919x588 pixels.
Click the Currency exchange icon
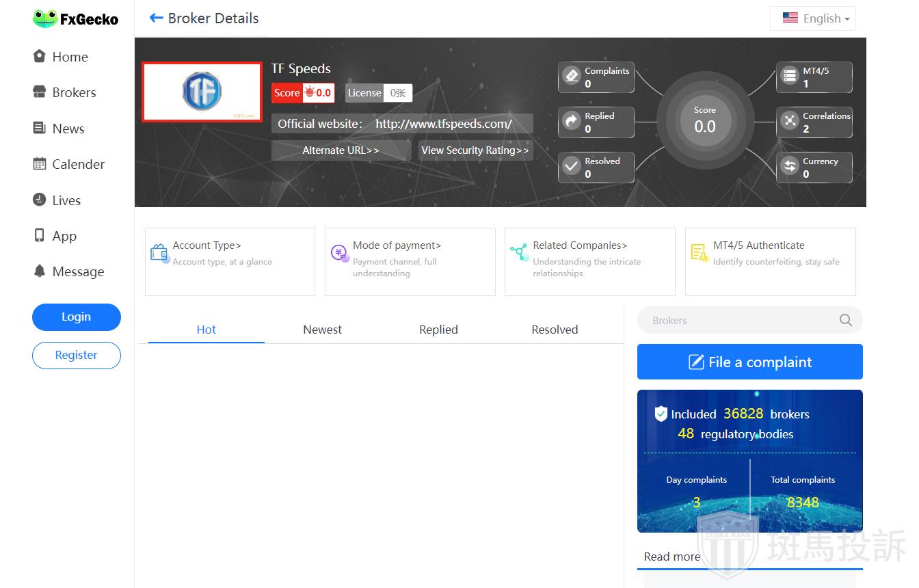click(790, 166)
